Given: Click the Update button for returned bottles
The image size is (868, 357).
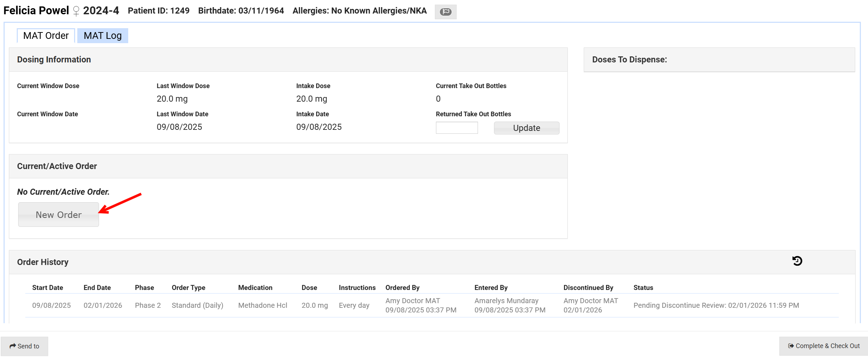Looking at the screenshot, I should point(526,128).
